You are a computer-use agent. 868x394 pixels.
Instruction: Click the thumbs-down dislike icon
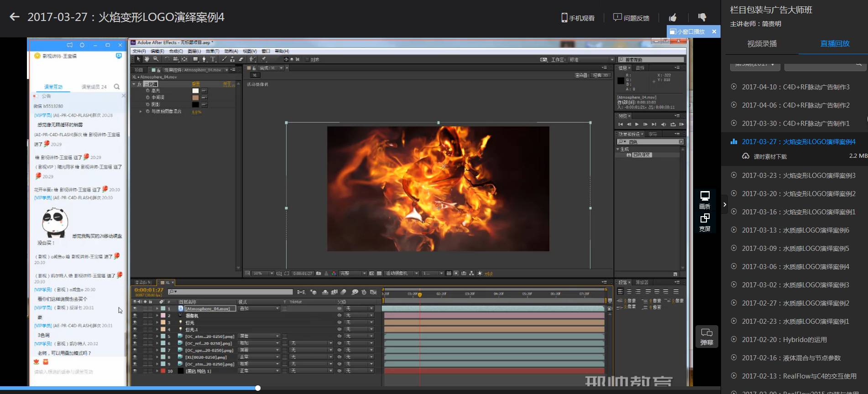[x=702, y=17]
